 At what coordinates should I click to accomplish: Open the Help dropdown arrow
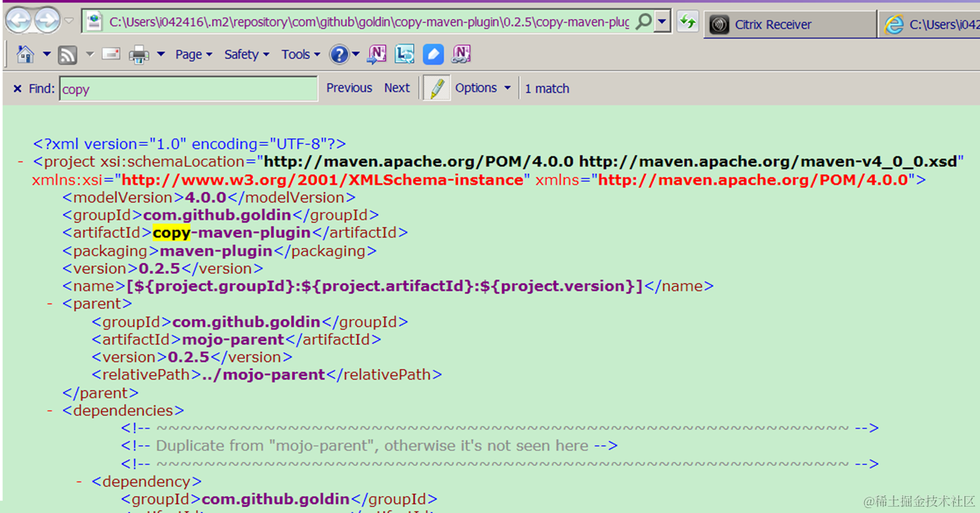[356, 54]
